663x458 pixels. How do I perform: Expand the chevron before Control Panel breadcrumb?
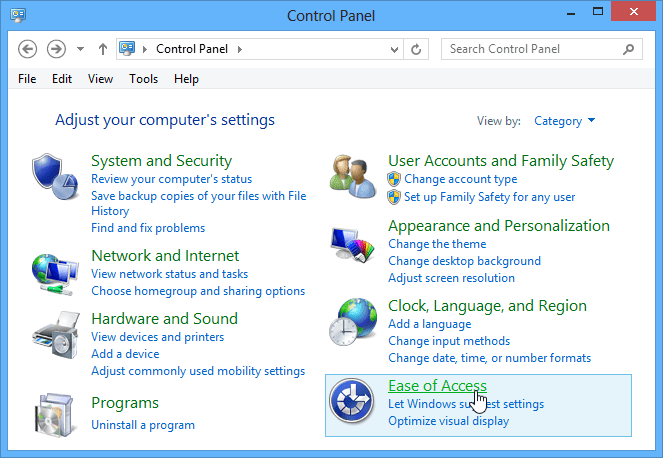coord(145,49)
